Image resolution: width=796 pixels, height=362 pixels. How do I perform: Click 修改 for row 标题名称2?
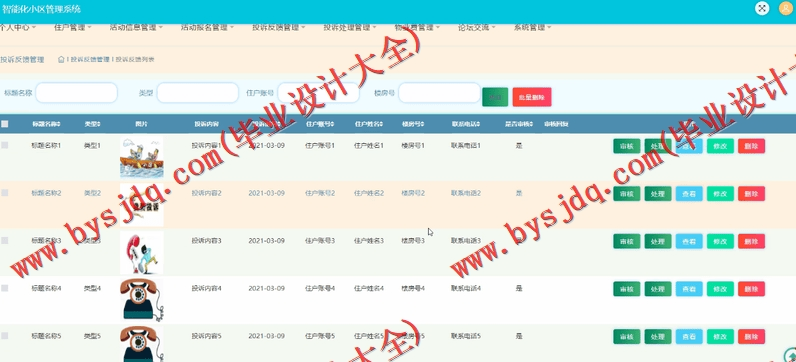pos(720,193)
